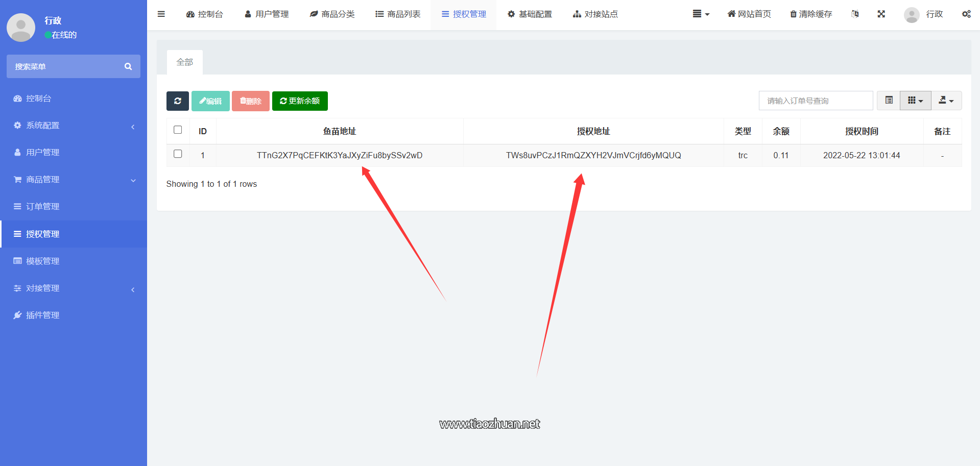Check the checkbox for row ID 1

(178, 154)
